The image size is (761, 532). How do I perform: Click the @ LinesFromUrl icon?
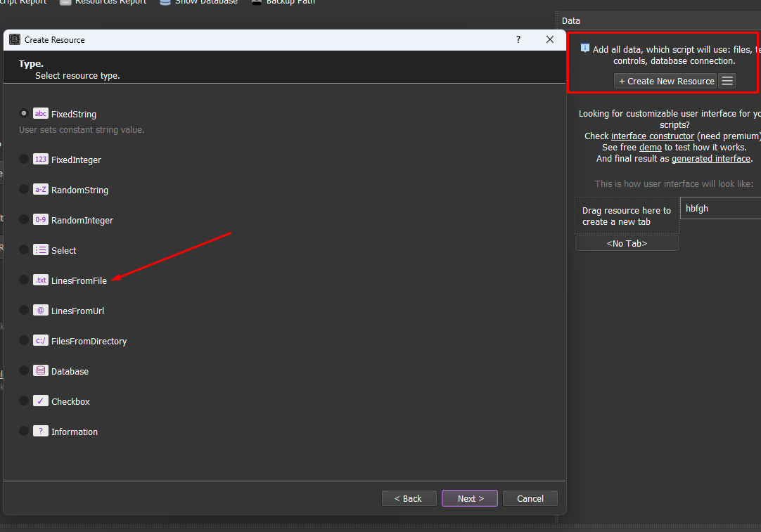(x=41, y=311)
